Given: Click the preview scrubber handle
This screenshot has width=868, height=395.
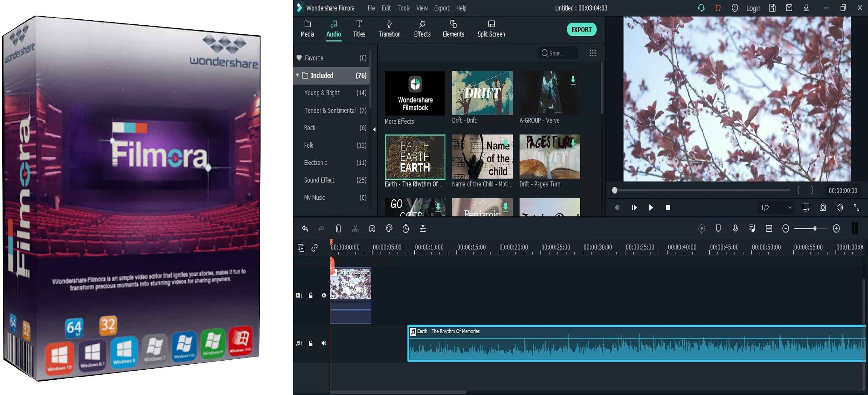Looking at the screenshot, I should coord(615,191).
